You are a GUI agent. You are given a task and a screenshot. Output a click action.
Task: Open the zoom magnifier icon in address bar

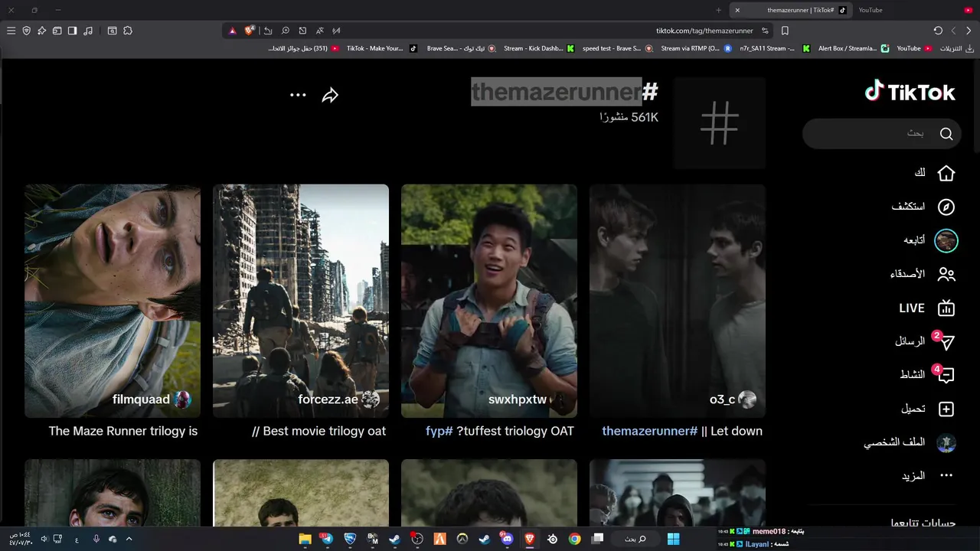[285, 31]
